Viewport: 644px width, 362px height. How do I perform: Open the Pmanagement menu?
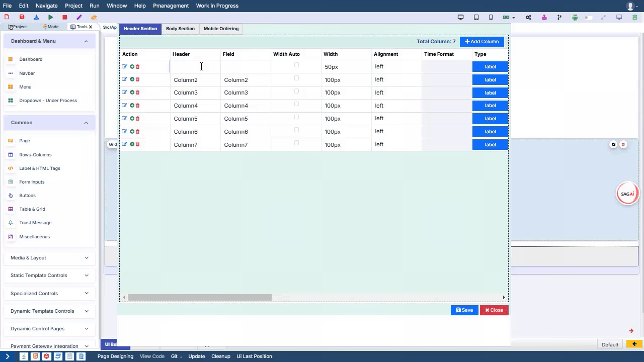[x=171, y=6]
